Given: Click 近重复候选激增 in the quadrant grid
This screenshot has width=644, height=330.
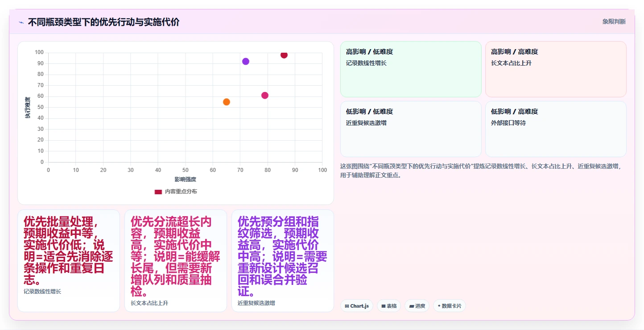Looking at the screenshot, I should tap(366, 123).
